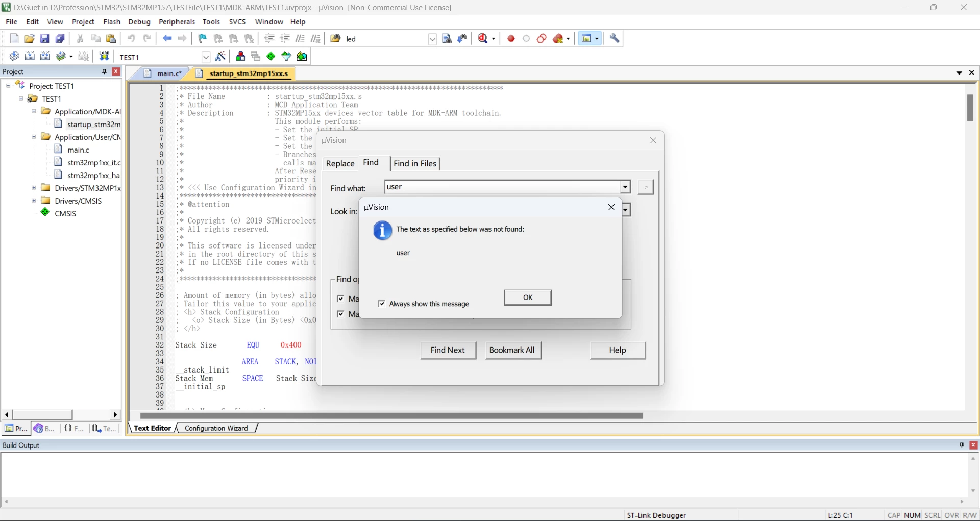Click the editor horizontal scrollbar
Viewport: 980px width, 521px height.
point(391,416)
